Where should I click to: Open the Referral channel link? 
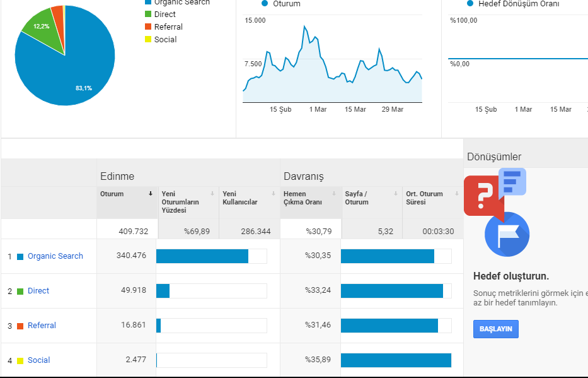click(x=42, y=326)
